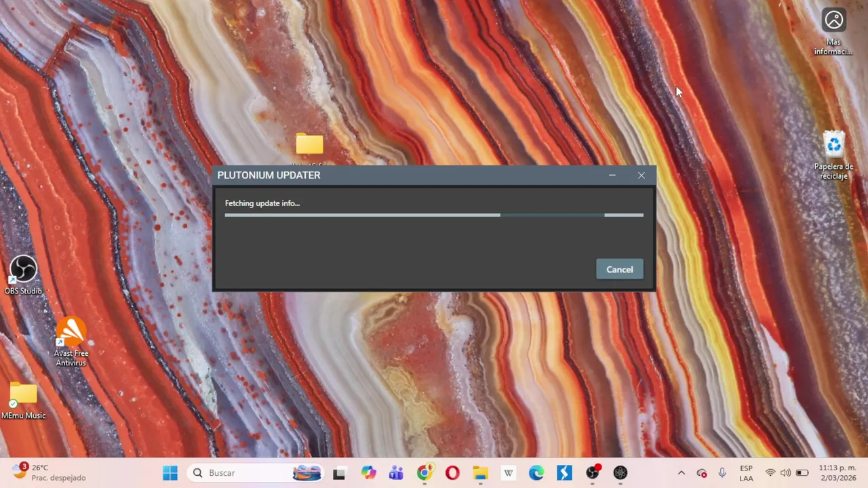Viewport: 868px width, 488px height.
Task: Open File Explorer from the taskbar
Action: (x=480, y=473)
